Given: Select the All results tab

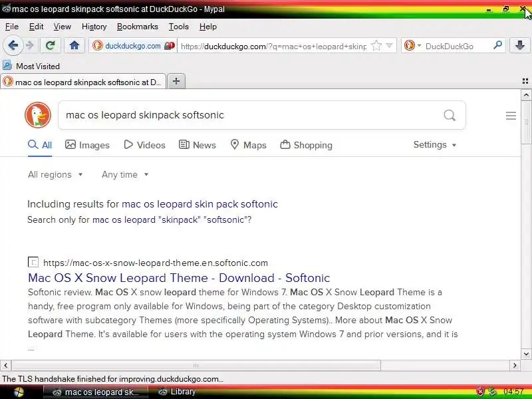Looking at the screenshot, I should [x=40, y=145].
